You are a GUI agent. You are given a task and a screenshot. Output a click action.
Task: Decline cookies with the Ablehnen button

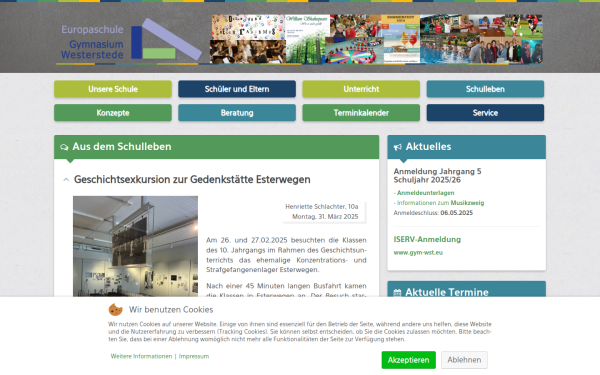[x=464, y=360]
